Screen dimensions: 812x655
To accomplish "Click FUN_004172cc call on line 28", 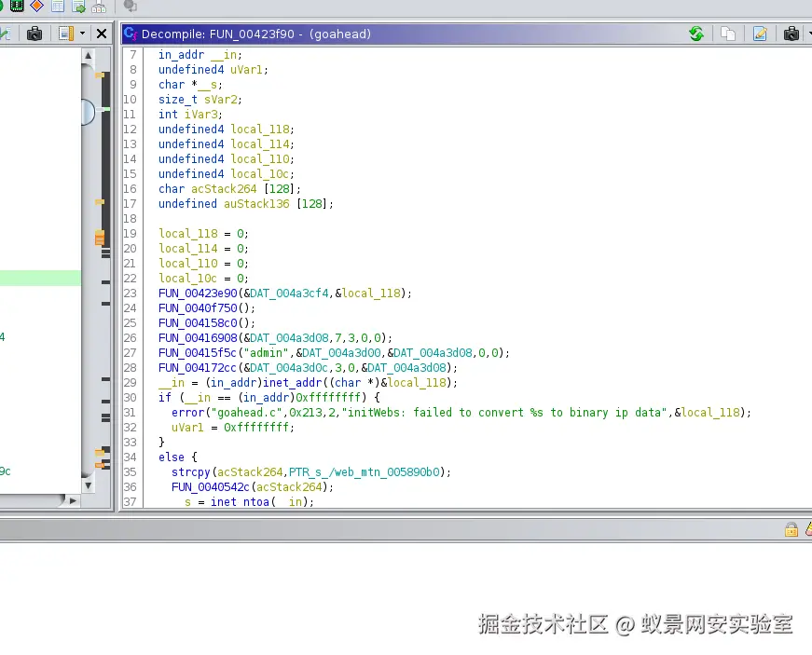I will (198, 368).
